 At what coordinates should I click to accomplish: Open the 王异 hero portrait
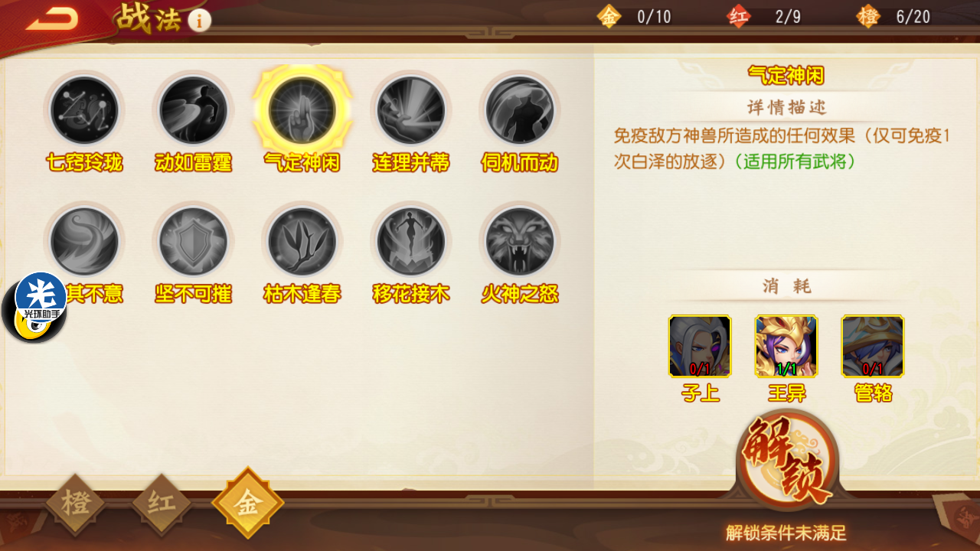786,347
